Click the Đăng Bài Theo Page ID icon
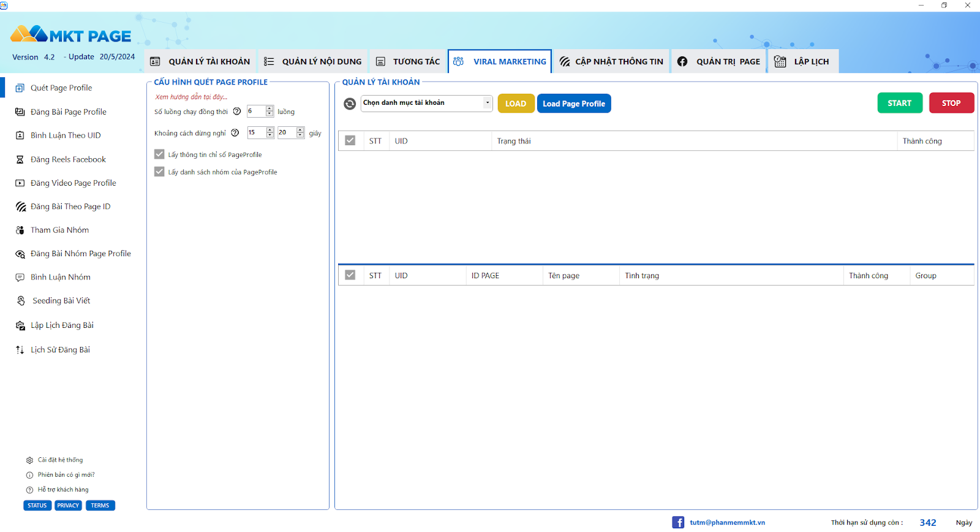Viewport: 980px width, 532px height. point(20,207)
